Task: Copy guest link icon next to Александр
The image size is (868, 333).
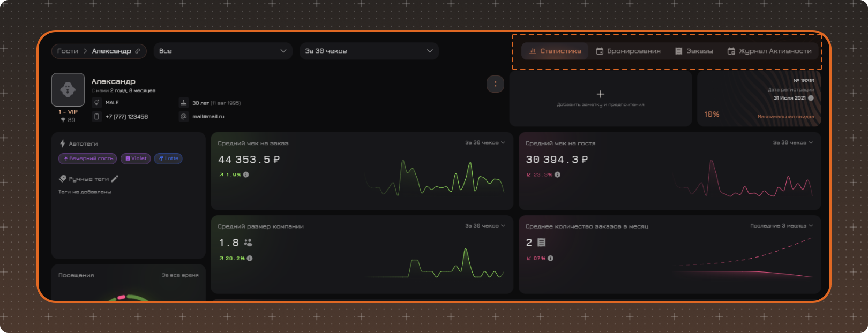Action: click(138, 51)
